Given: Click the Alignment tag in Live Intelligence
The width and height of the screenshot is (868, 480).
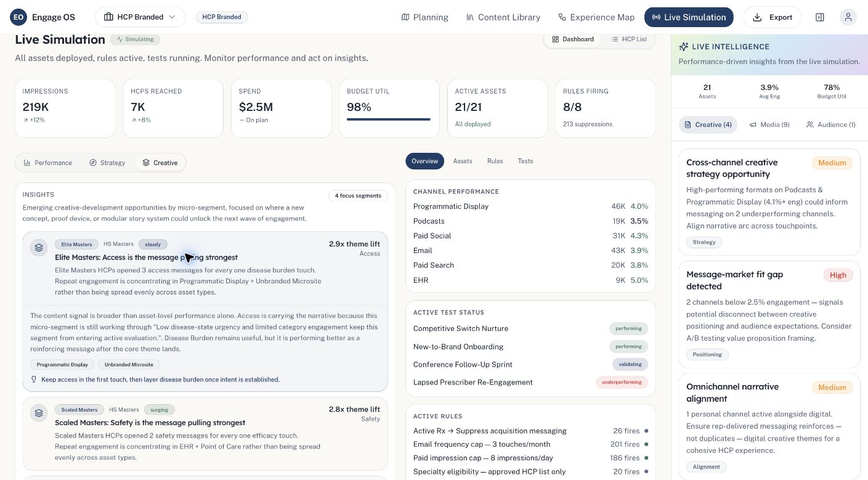Looking at the screenshot, I should click(706, 466).
